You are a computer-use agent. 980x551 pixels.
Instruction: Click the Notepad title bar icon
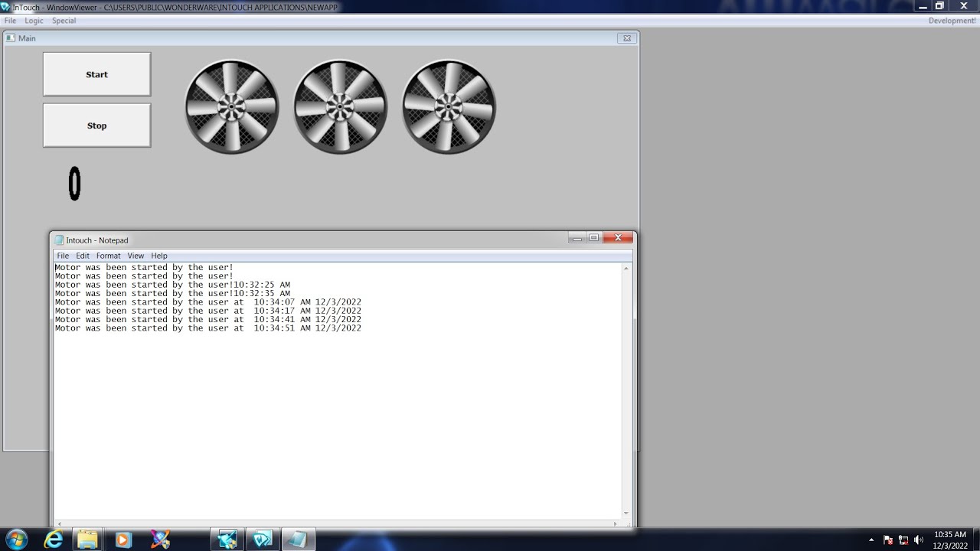[x=59, y=240]
